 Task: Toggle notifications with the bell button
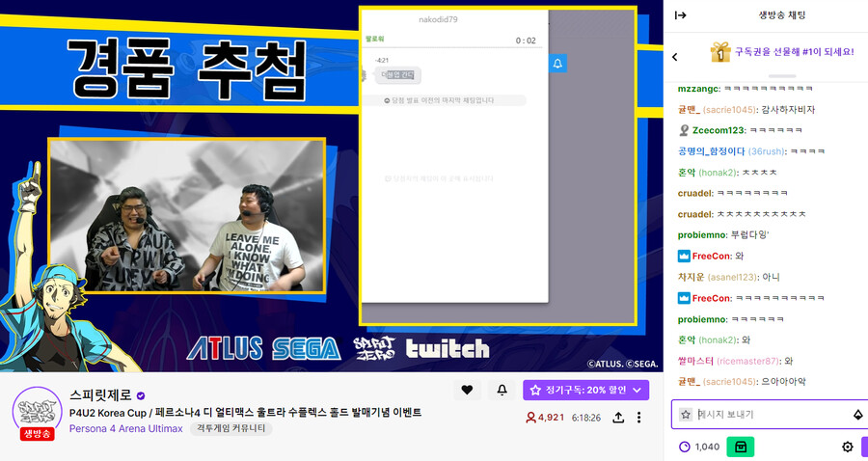tap(502, 391)
